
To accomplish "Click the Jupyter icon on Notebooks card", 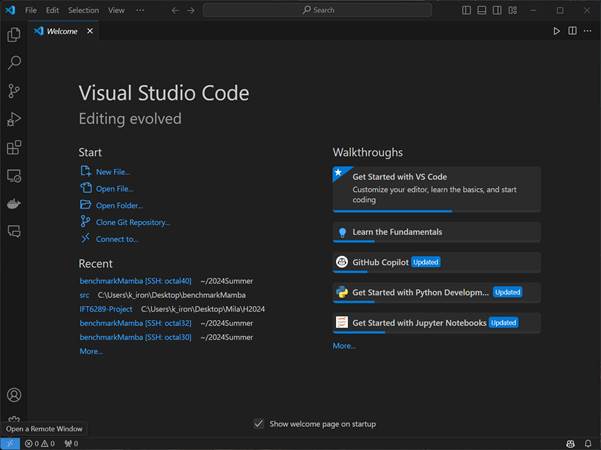I will pos(342,322).
